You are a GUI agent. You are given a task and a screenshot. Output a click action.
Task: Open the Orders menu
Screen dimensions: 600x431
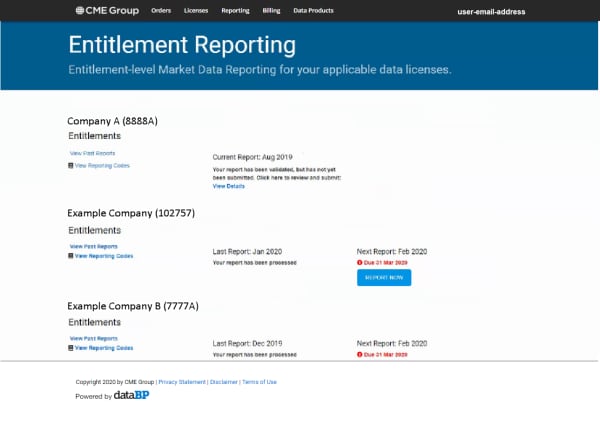click(x=160, y=10)
